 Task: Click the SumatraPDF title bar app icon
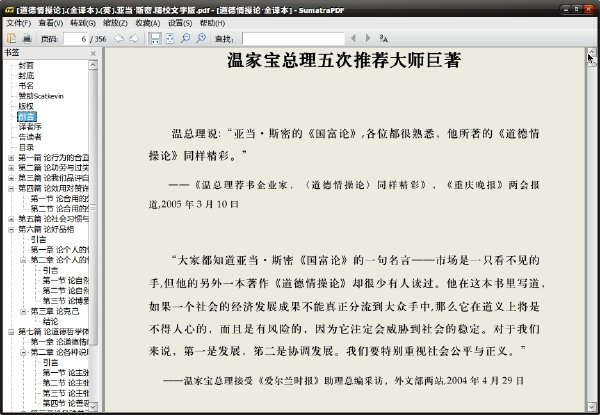click(10, 10)
